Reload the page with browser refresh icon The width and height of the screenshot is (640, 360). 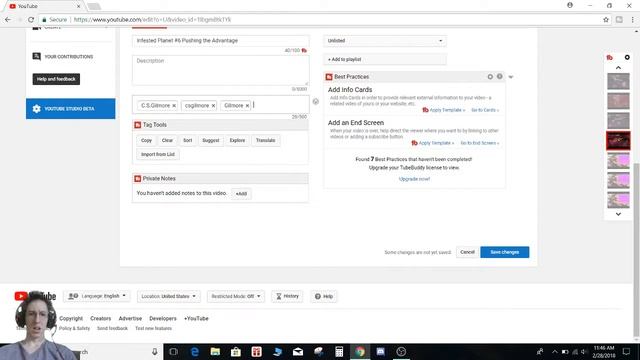(x=31, y=20)
